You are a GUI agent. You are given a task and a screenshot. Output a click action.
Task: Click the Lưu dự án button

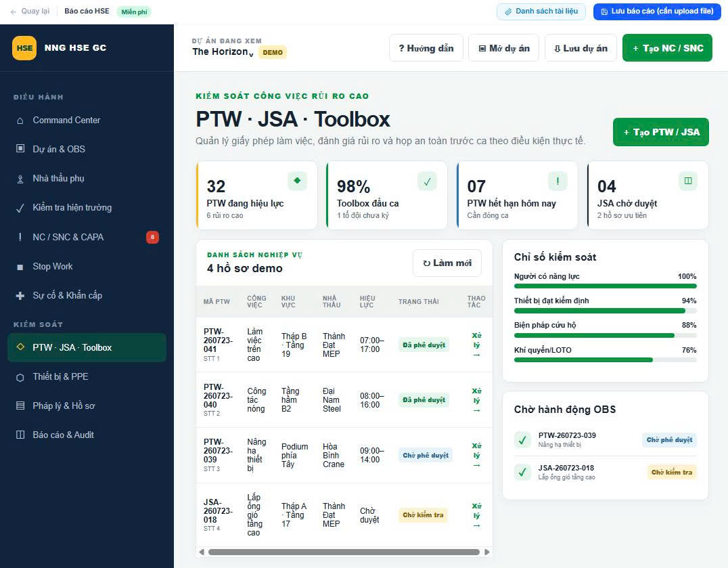point(581,48)
